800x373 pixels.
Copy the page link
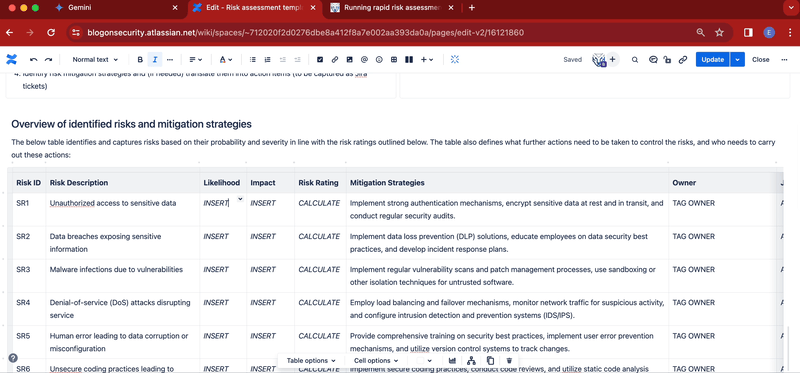click(x=683, y=60)
